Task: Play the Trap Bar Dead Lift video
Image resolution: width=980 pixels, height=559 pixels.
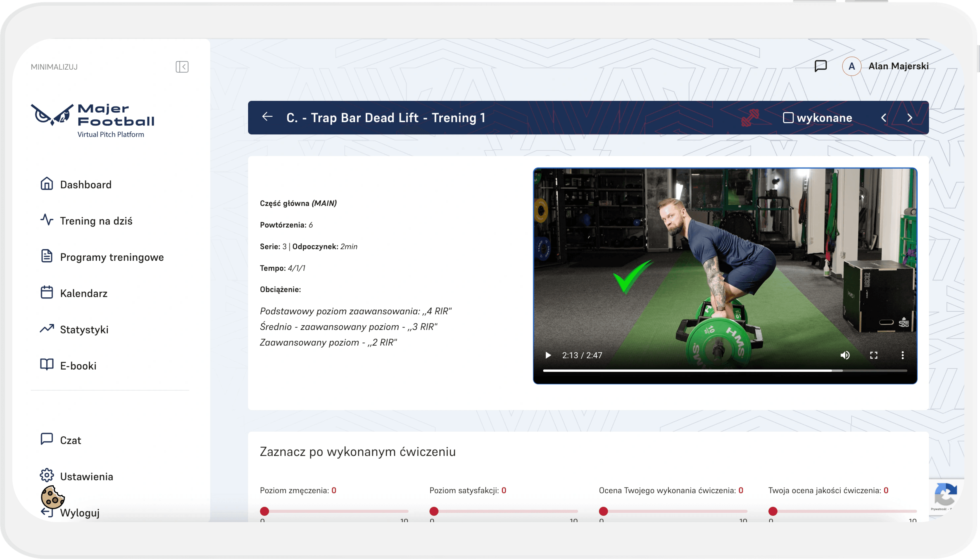Action: pos(548,355)
